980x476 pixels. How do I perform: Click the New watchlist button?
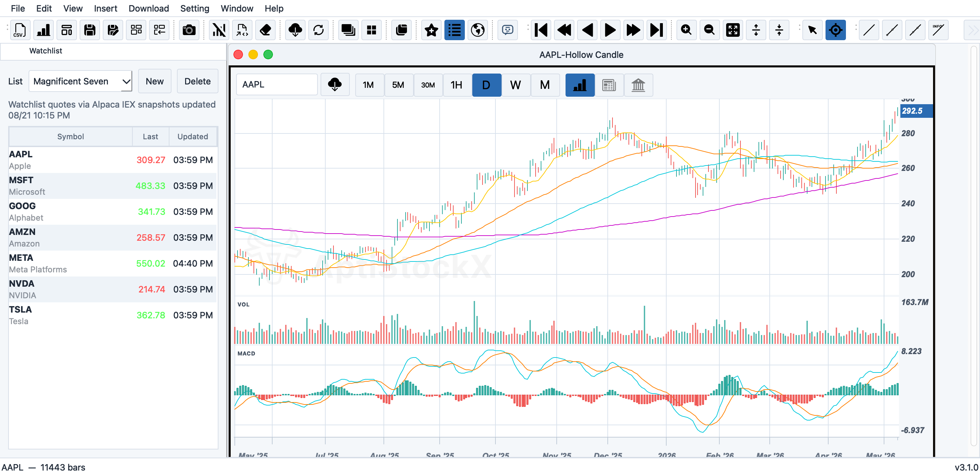154,81
